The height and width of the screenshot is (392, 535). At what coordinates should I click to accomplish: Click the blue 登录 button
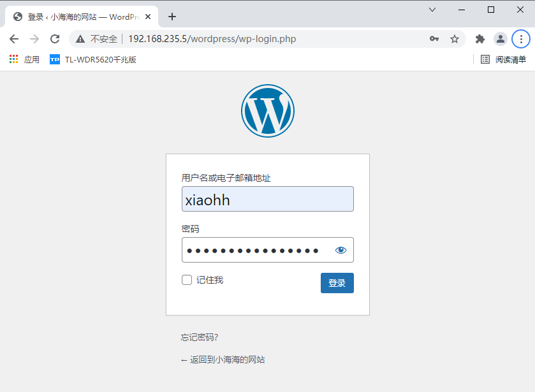pyautogui.click(x=337, y=283)
